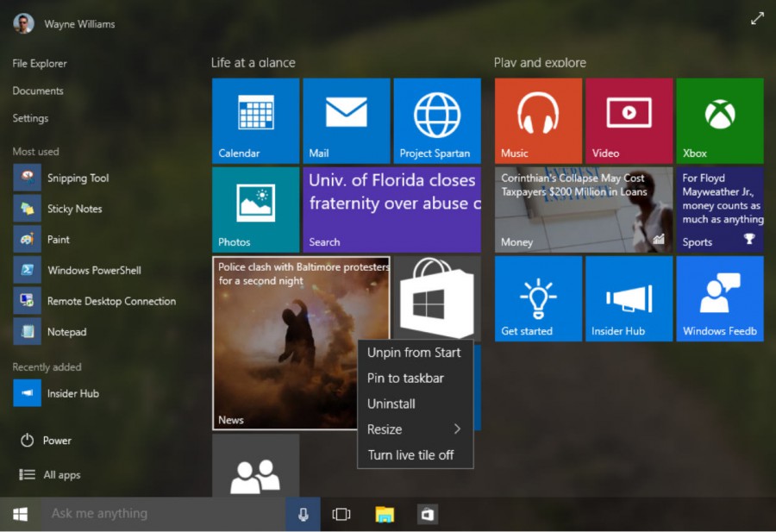Open the Calendar tile
Image resolution: width=776 pixels, height=532 pixels.
click(x=254, y=121)
